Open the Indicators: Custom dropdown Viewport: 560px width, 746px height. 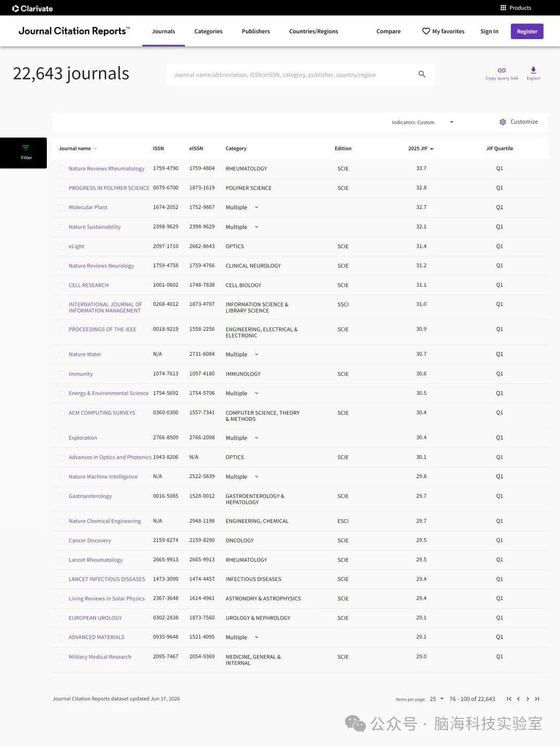pos(423,122)
